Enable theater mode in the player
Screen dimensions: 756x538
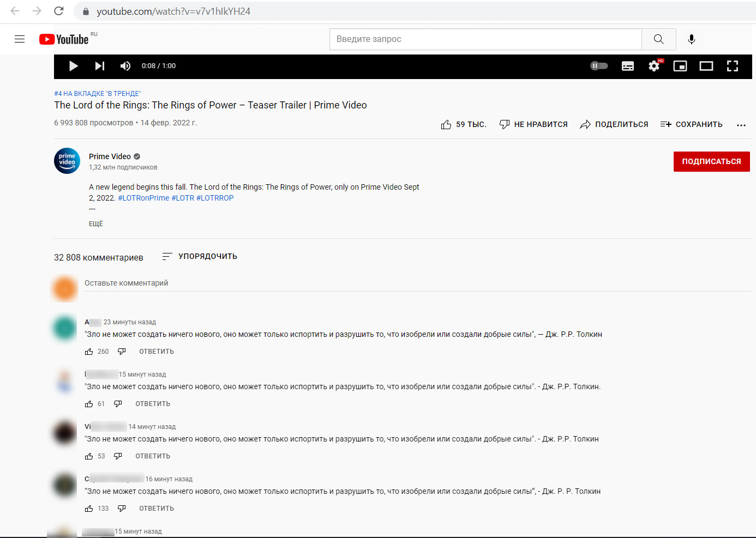[x=706, y=66]
